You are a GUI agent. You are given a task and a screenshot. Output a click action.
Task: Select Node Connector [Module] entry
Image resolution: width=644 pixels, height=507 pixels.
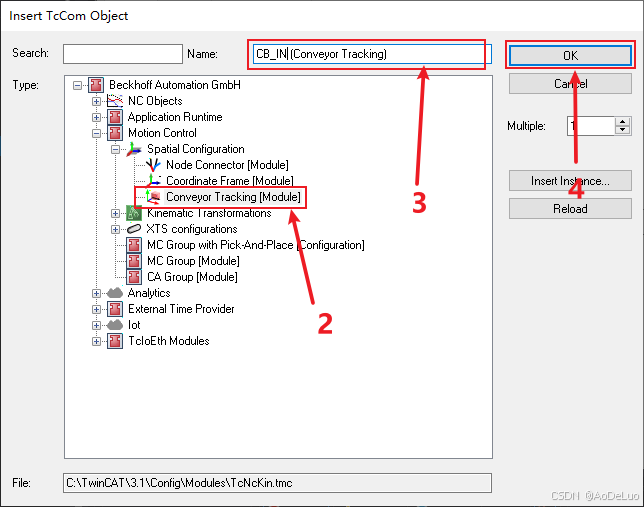click(x=227, y=165)
